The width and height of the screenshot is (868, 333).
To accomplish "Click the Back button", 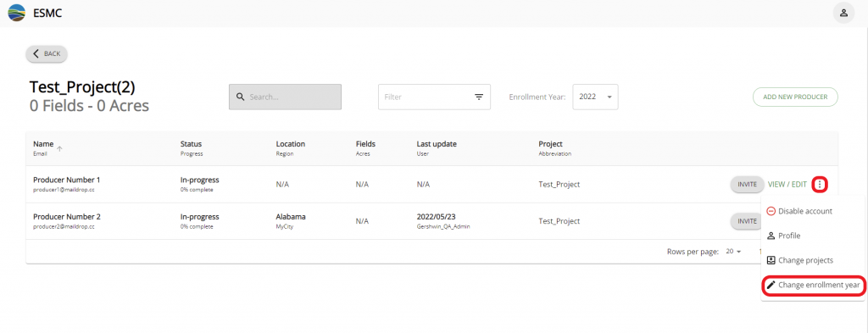I will click(47, 53).
